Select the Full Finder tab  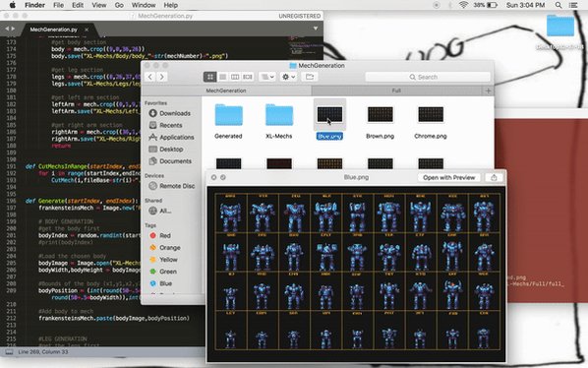[x=396, y=91]
